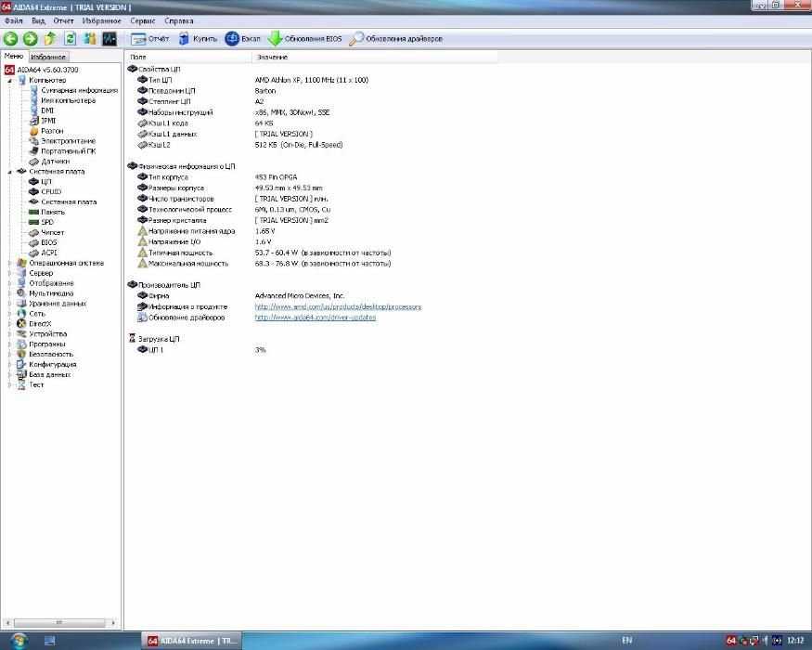
Task: Open the amd.com product information link
Action: pos(338,306)
